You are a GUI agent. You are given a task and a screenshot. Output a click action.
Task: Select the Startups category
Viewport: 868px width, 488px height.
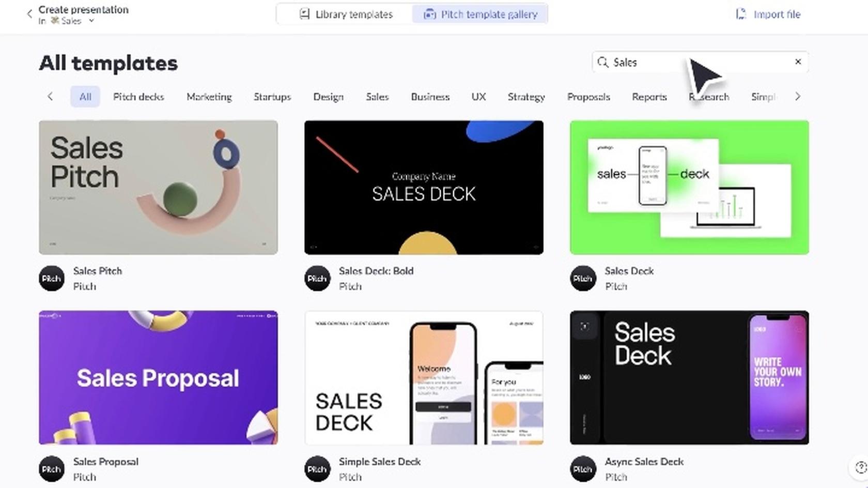[x=272, y=97]
